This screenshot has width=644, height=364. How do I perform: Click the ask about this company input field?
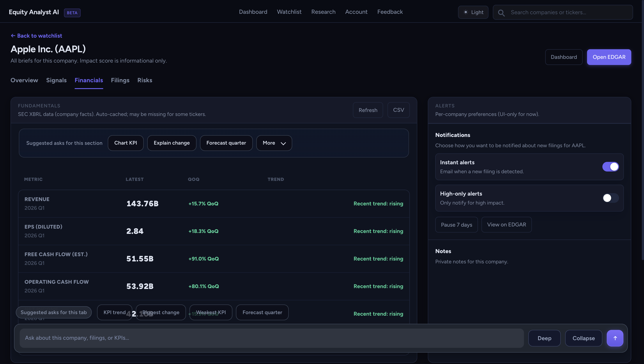click(x=250, y=338)
